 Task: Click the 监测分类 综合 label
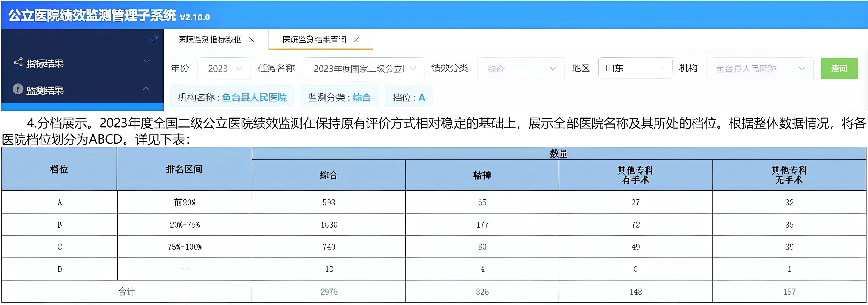[x=339, y=98]
